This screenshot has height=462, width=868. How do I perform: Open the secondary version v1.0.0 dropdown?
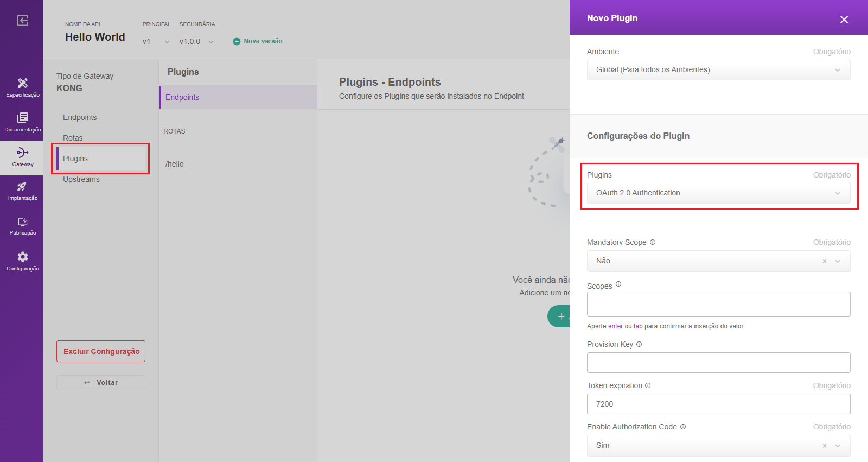[x=196, y=42]
